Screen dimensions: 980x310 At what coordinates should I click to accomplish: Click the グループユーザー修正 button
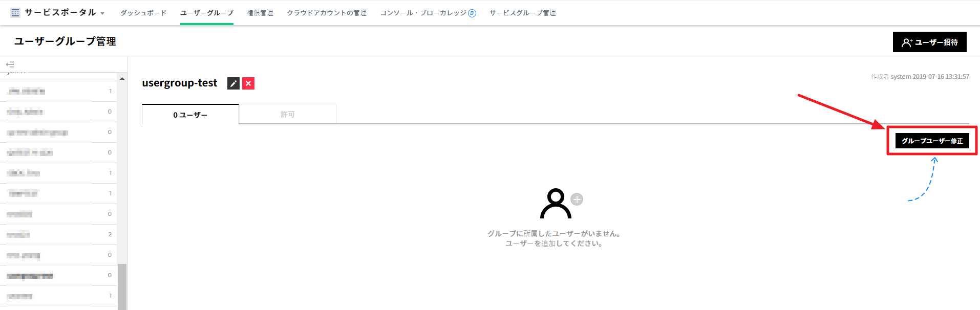pos(932,141)
